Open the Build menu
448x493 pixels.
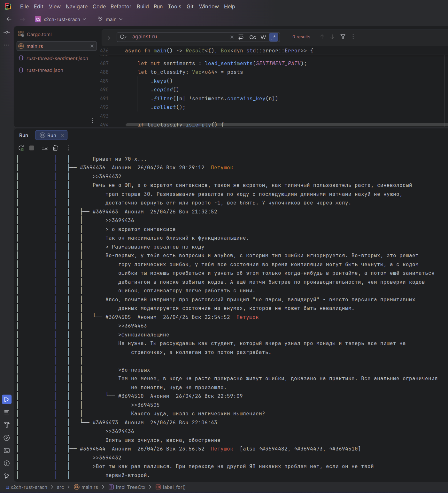tap(143, 6)
